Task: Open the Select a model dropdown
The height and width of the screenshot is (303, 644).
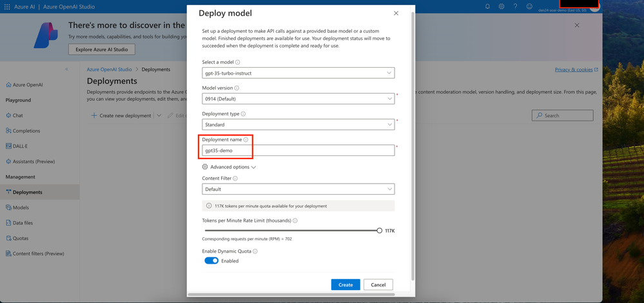Action: (298, 73)
